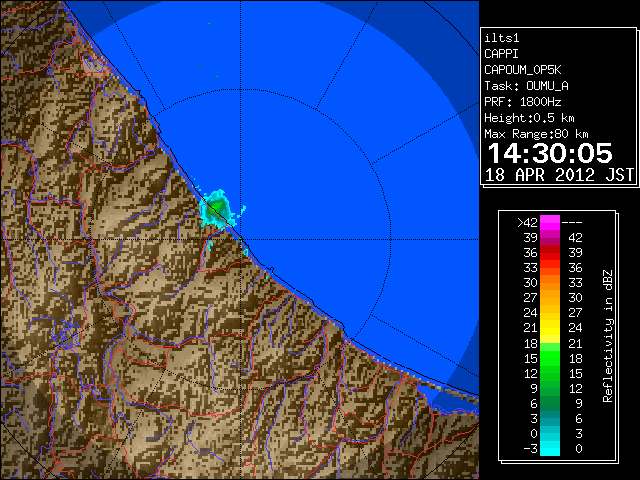The image size is (640, 480).
Task: Click the '>42' legend label
Action: point(527,223)
